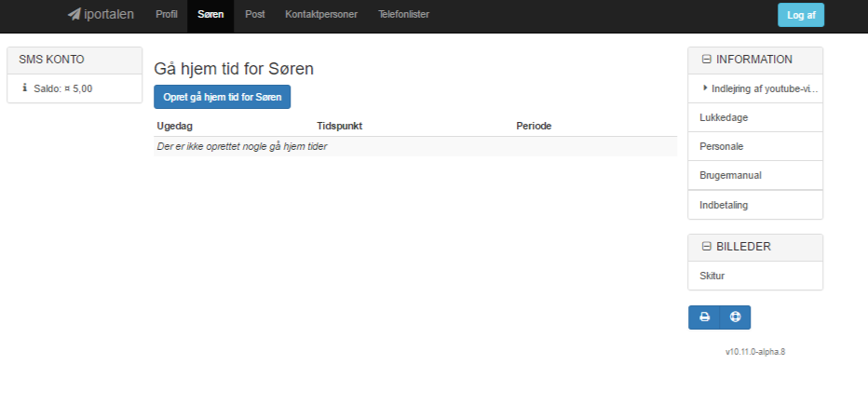
Task: Open the Brugermanual link
Action: pyautogui.click(x=755, y=175)
